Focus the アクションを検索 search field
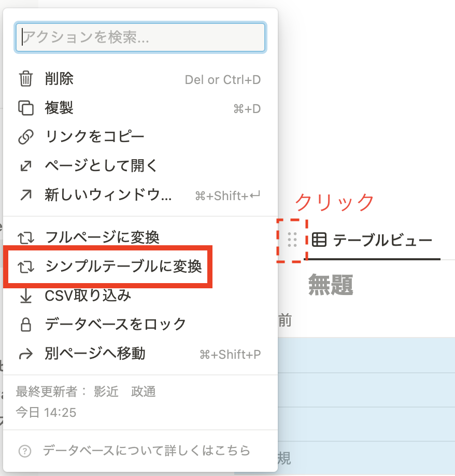Viewport: 455px width, 476px height. pos(140,37)
